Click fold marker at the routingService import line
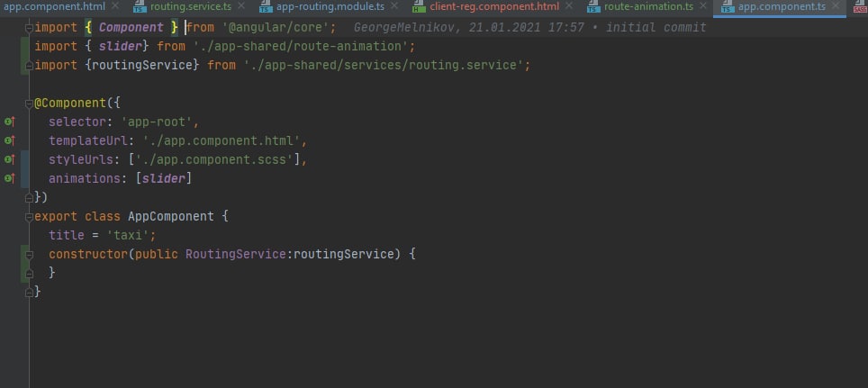The height and width of the screenshot is (388, 868). click(29, 66)
